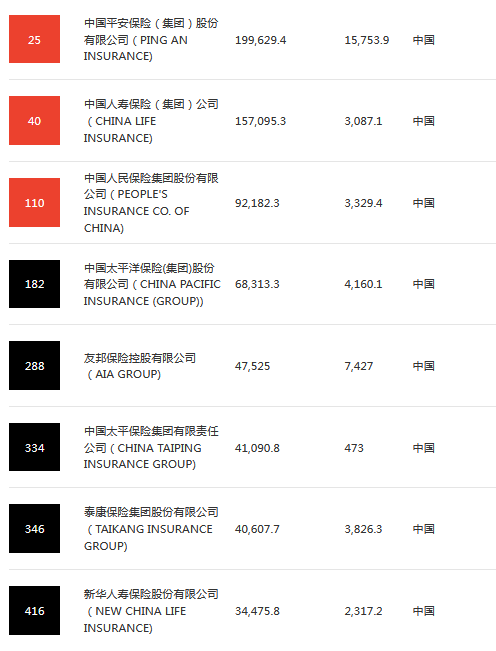Screen dimensions: 496x651
Task: Open TAIKANG INSURANCE GROUP company link
Action: pos(151,529)
